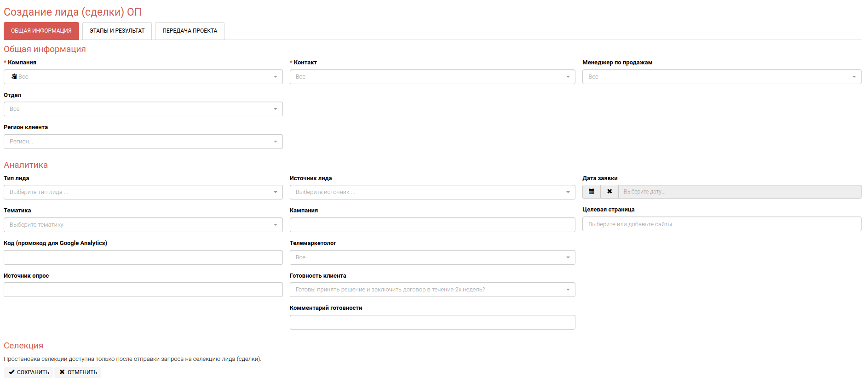The height and width of the screenshot is (382, 868).
Task: Expand the Тематика dropdown
Action: coord(143,225)
